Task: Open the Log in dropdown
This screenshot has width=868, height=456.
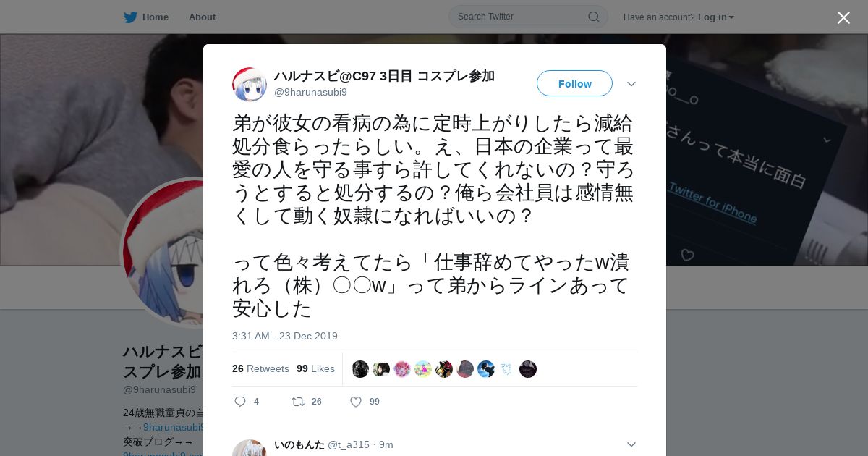Action: (x=716, y=17)
